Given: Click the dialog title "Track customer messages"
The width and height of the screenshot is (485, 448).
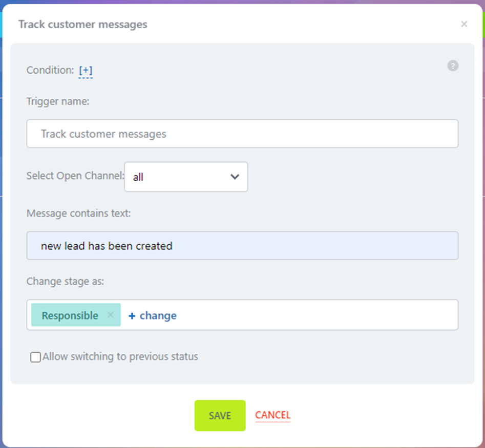Looking at the screenshot, I should point(83,25).
